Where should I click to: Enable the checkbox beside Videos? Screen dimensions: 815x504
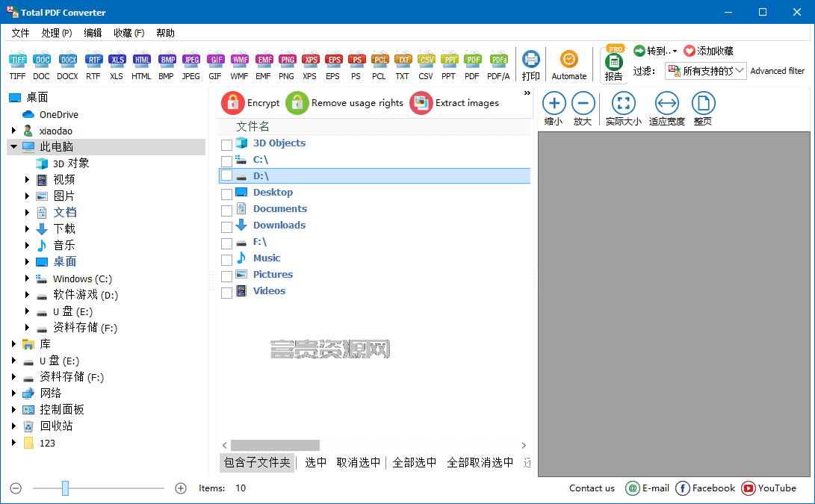(x=226, y=293)
